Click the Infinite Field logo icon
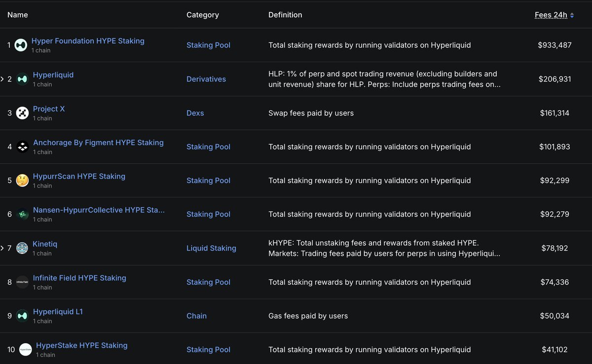 [22, 282]
